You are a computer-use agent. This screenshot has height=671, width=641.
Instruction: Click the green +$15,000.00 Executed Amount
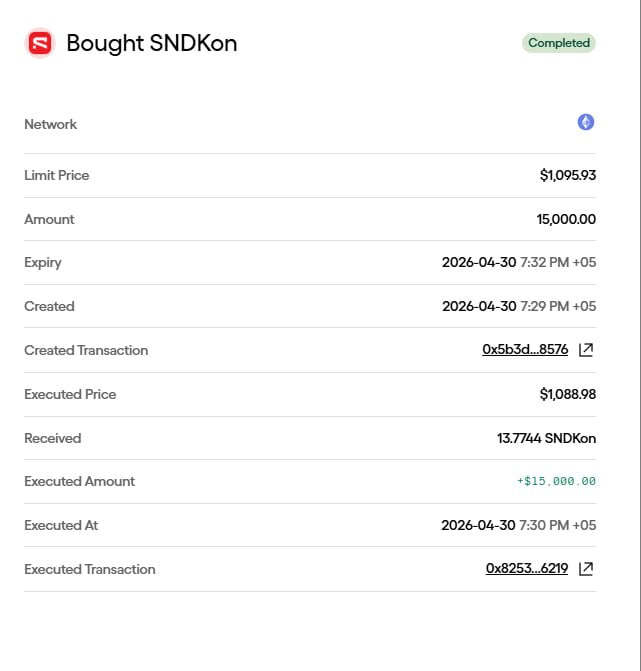point(556,481)
